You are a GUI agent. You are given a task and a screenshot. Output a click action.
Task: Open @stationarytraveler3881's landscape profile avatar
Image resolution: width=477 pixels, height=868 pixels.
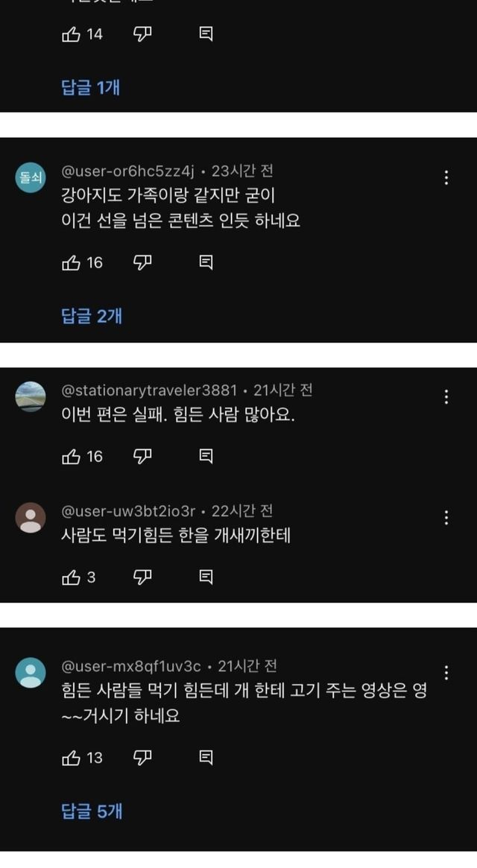point(31,396)
